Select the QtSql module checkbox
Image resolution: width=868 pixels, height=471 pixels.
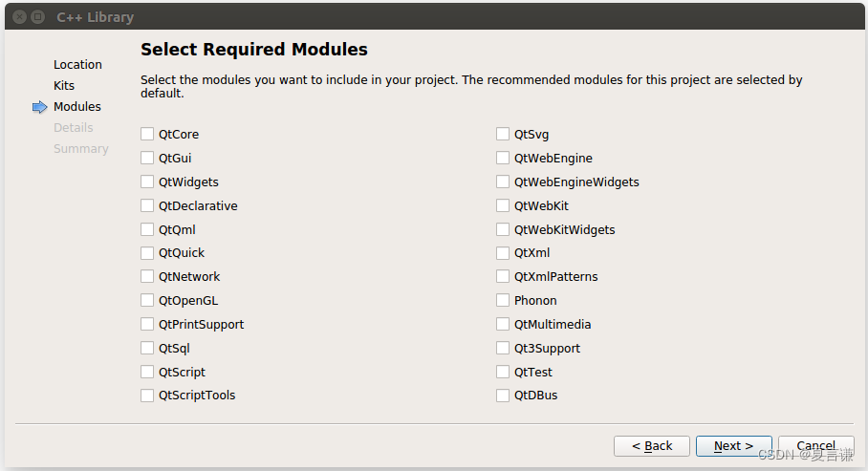147,348
